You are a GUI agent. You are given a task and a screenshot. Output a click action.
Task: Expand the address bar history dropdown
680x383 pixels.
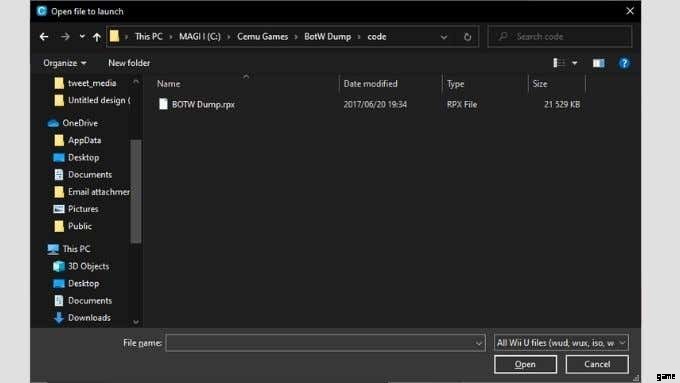[x=444, y=37]
